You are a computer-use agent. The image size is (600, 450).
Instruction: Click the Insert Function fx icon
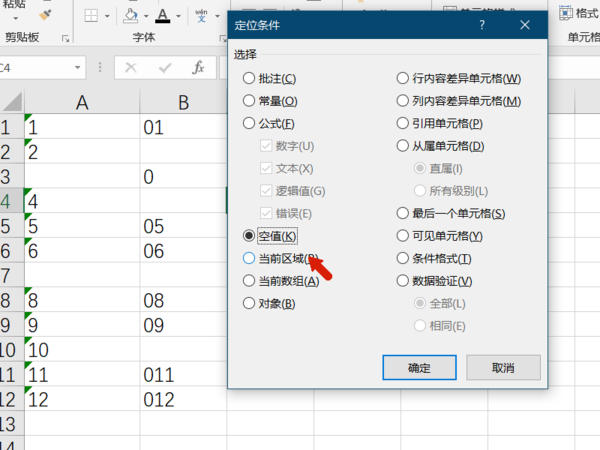pos(198,68)
